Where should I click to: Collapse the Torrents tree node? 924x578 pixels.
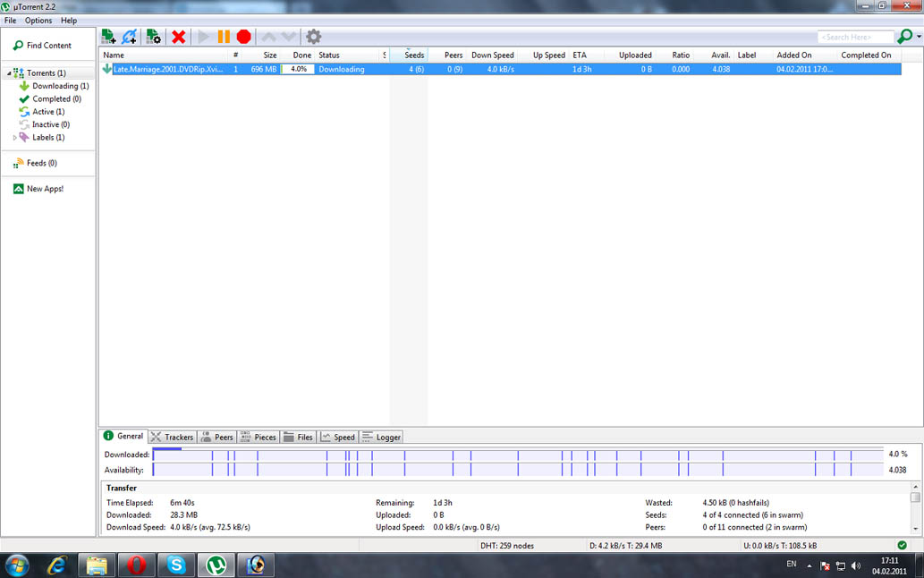point(10,73)
